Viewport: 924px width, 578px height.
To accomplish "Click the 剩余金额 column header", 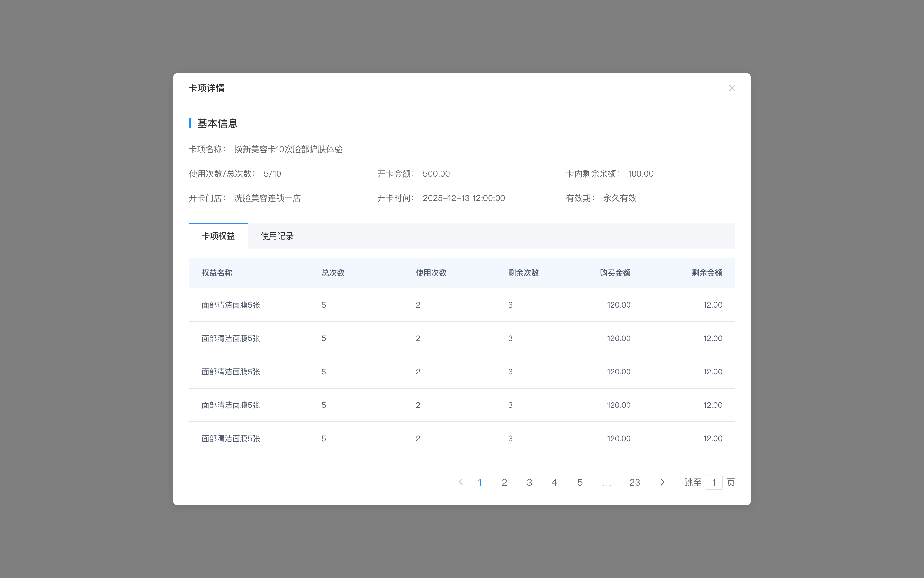I will [707, 273].
